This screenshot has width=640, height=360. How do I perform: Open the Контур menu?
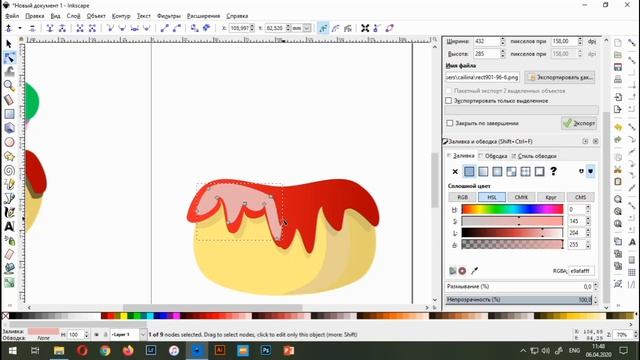121,16
